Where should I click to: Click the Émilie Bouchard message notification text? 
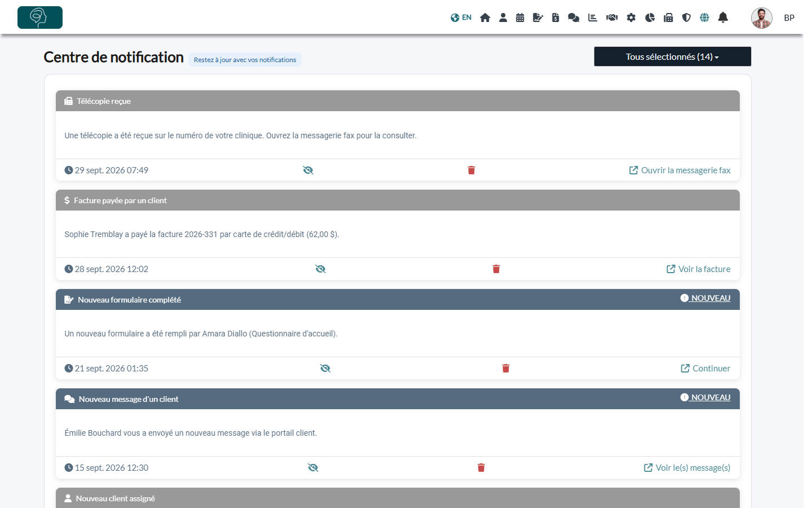pos(191,433)
